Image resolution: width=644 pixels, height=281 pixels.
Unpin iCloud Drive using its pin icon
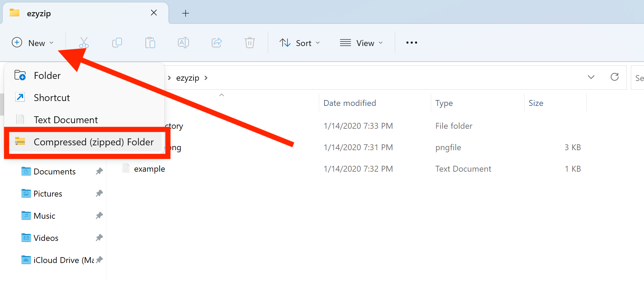point(99,260)
